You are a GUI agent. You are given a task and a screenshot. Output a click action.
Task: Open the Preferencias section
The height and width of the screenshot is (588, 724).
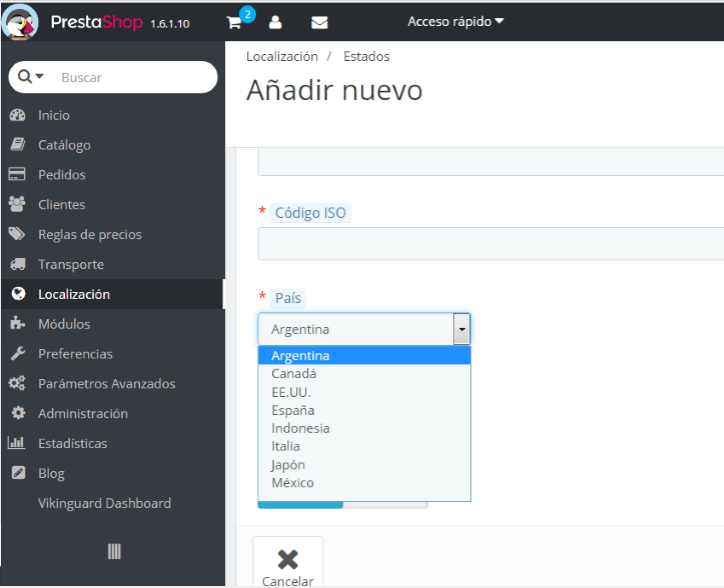pyautogui.click(x=75, y=354)
